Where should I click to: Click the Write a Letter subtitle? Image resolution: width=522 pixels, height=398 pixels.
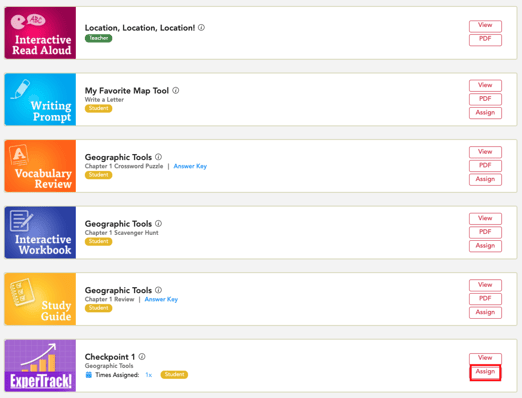(104, 100)
